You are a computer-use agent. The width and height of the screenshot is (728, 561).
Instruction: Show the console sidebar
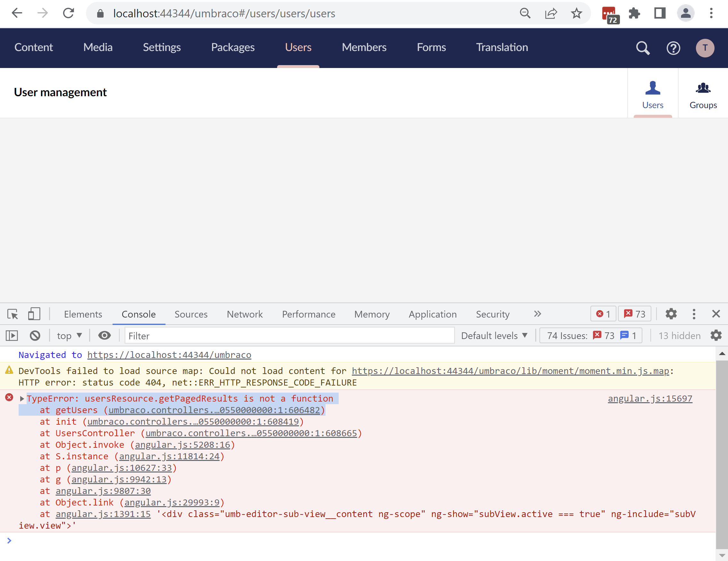coord(12,335)
